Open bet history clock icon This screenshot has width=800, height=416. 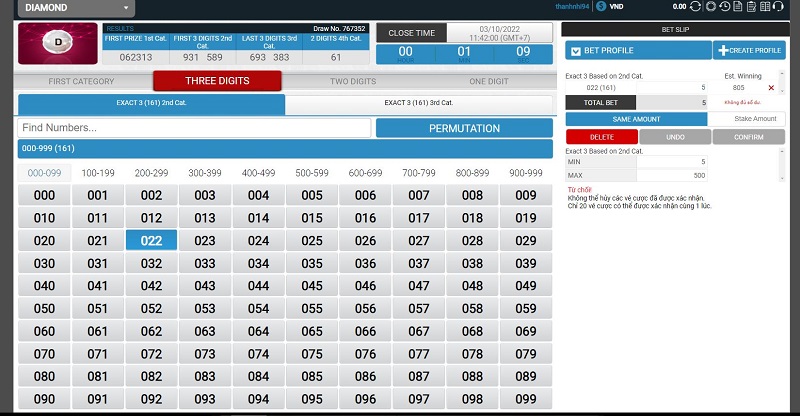724,7
